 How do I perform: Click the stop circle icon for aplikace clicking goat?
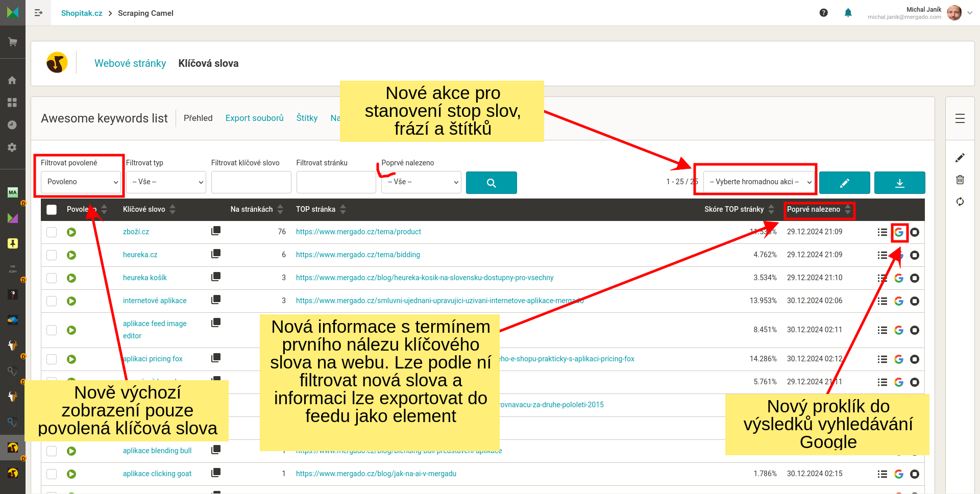tap(915, 474)
